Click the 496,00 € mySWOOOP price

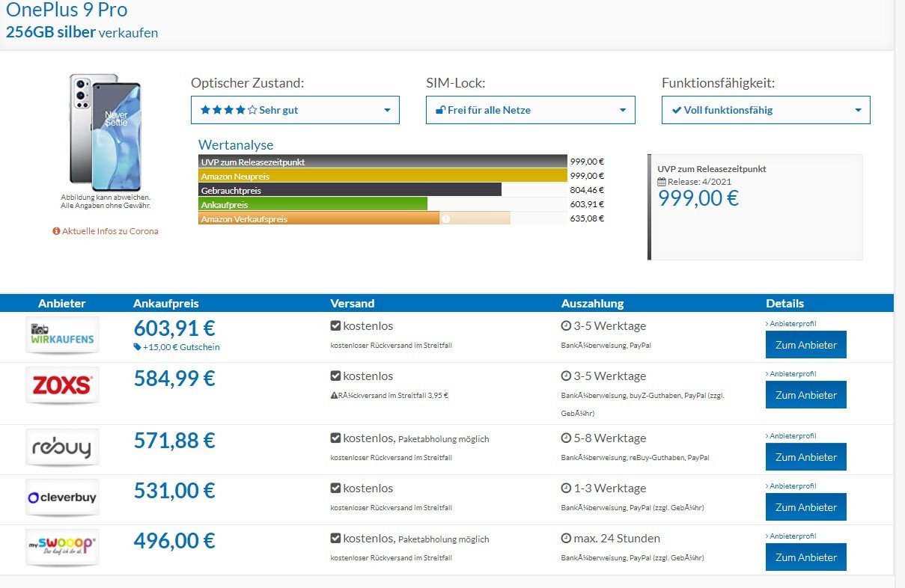(174, 540)
